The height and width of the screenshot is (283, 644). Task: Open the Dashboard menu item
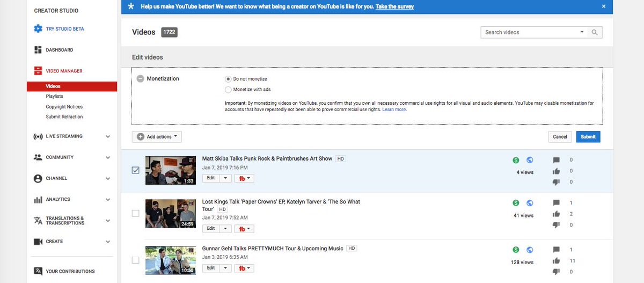click(60, 50)
